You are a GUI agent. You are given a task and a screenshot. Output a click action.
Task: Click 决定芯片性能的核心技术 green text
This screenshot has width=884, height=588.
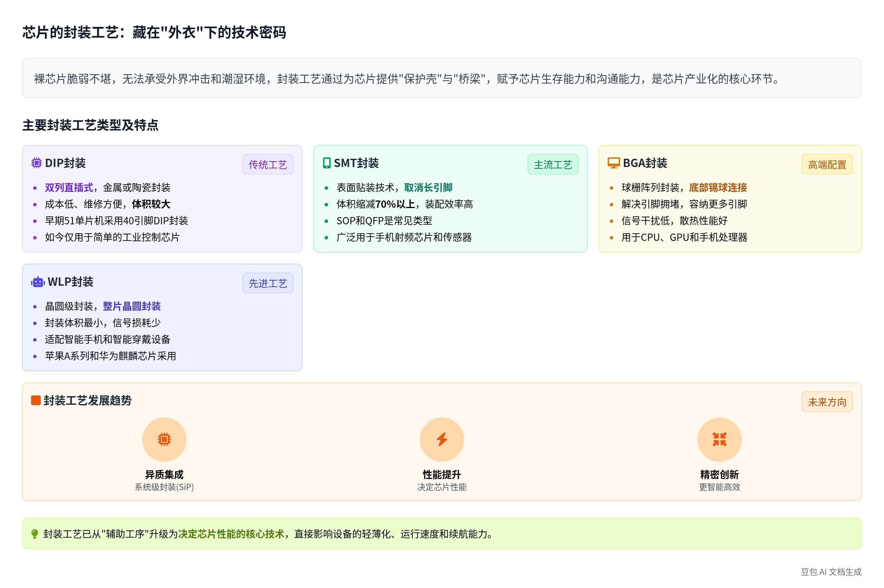coord(231,534)
